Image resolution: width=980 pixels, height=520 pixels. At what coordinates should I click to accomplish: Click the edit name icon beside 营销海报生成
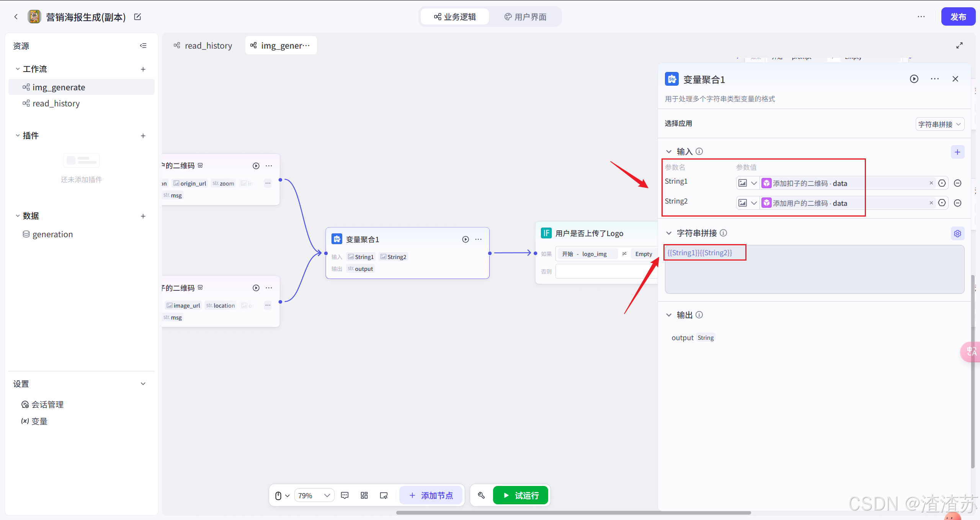click(137, 17)
